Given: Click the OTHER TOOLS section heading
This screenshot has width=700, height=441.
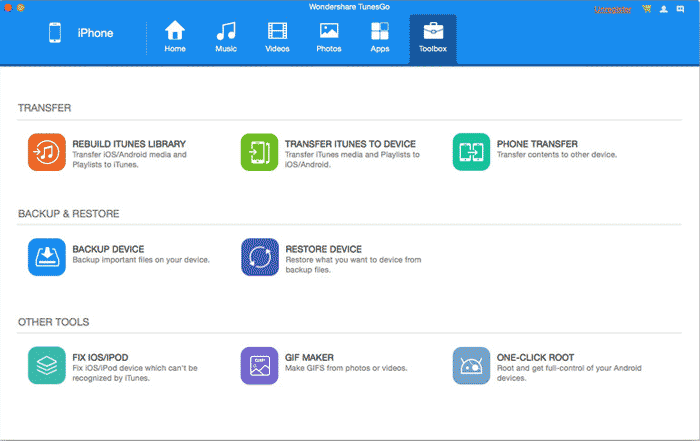Looking at the screenshot, I should click(54, 322).
